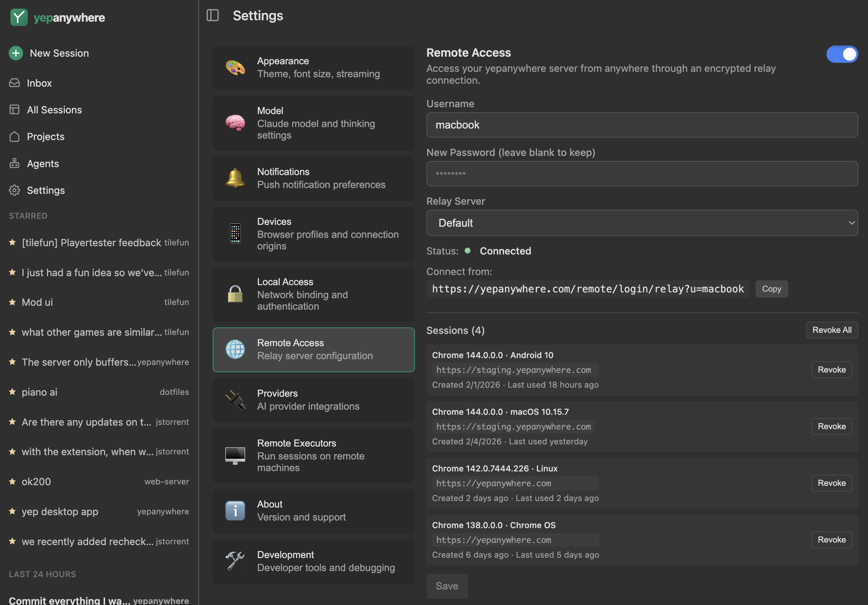Select the plug icon for Providers
The width and height of the screenshot is (868, 605).
pyautogui.click(x=235, y=400)
